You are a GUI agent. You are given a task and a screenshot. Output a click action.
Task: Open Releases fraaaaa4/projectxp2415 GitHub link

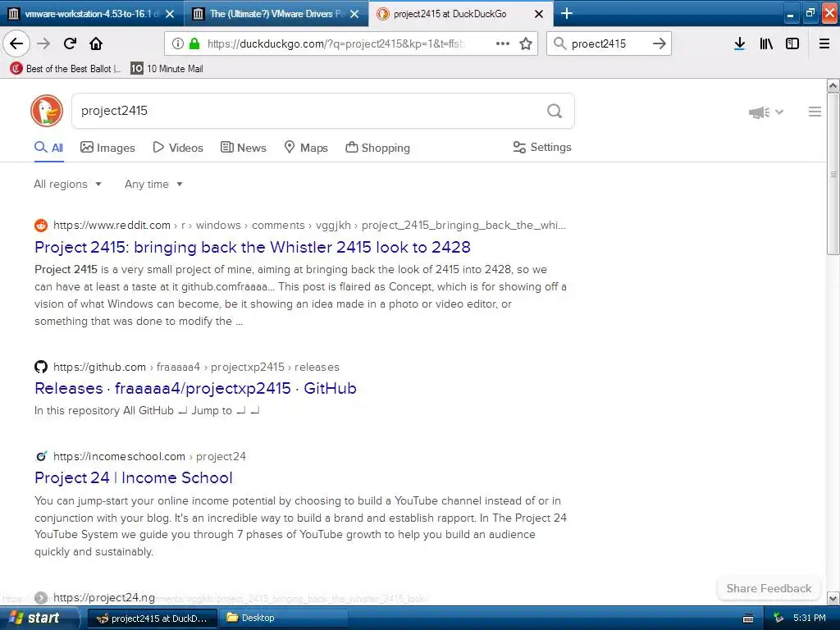click(x=195, y=388)
